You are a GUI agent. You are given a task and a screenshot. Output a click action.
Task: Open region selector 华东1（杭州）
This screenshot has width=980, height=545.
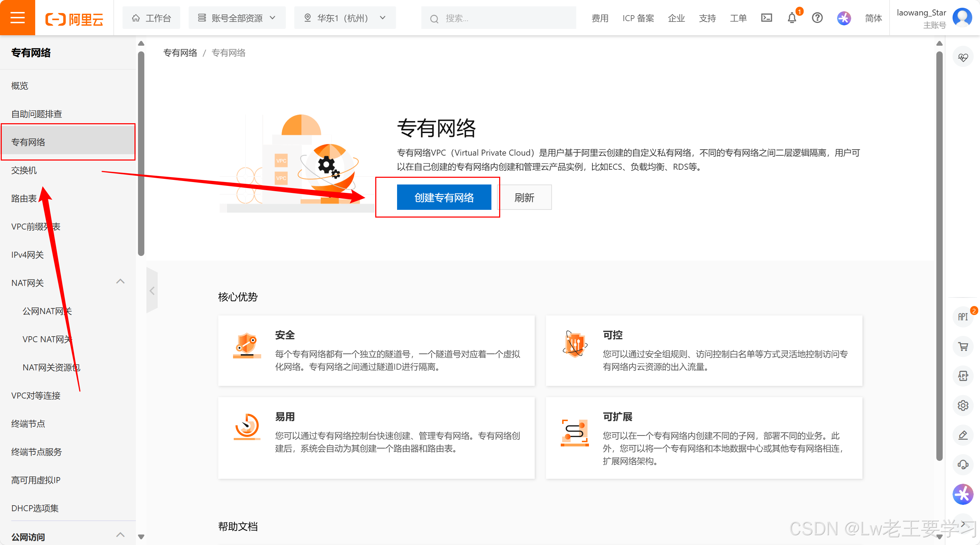pyautogui.click(x=345, y=18)
